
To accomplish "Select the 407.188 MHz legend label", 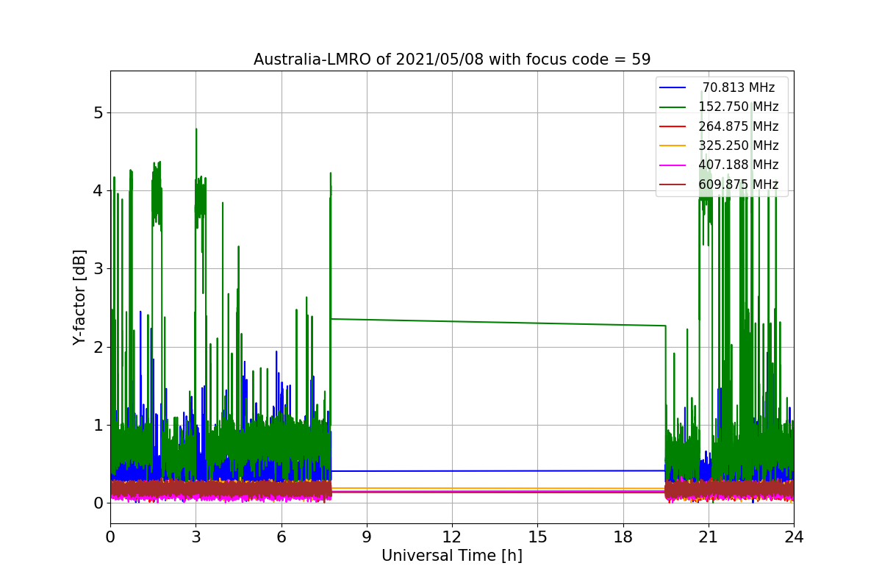I will pyautogui.click(x=739, y=165).
